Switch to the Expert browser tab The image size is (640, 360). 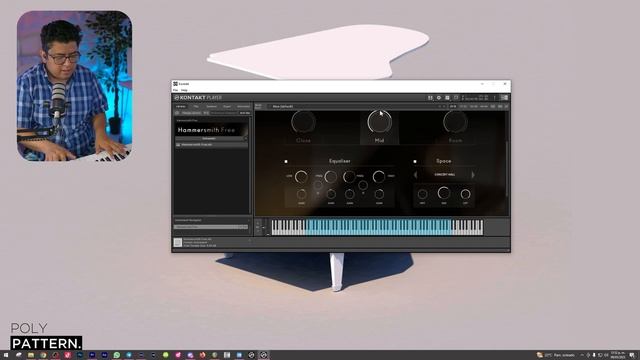[227, 107]
